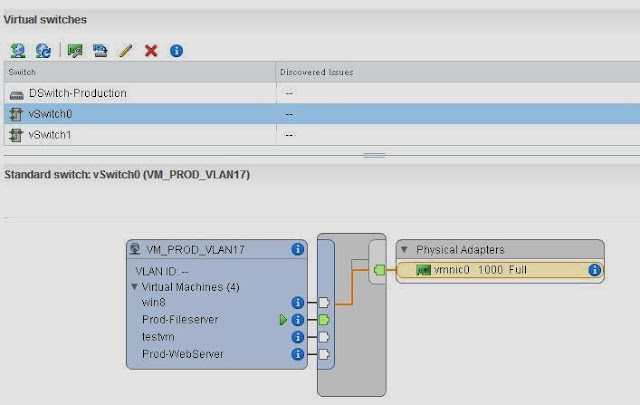Screen dimensions: 640x405
Task: Click the VM_PROD_VLAN17 port group network icon
Action: (135, 249)
